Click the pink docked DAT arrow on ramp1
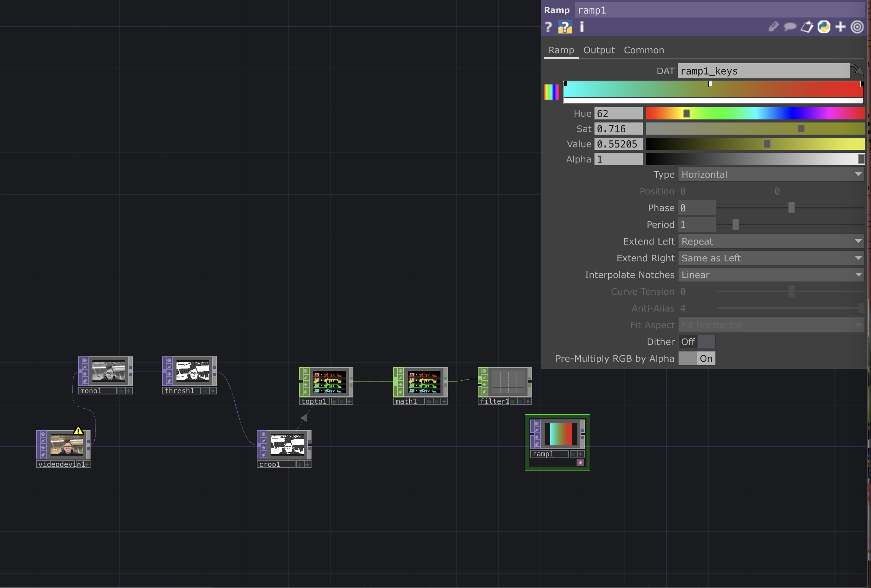 (x=580, y=463)
